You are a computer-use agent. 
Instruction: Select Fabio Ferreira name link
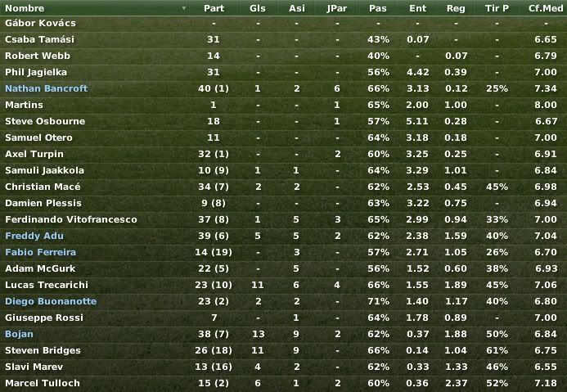tap(41, 252)
